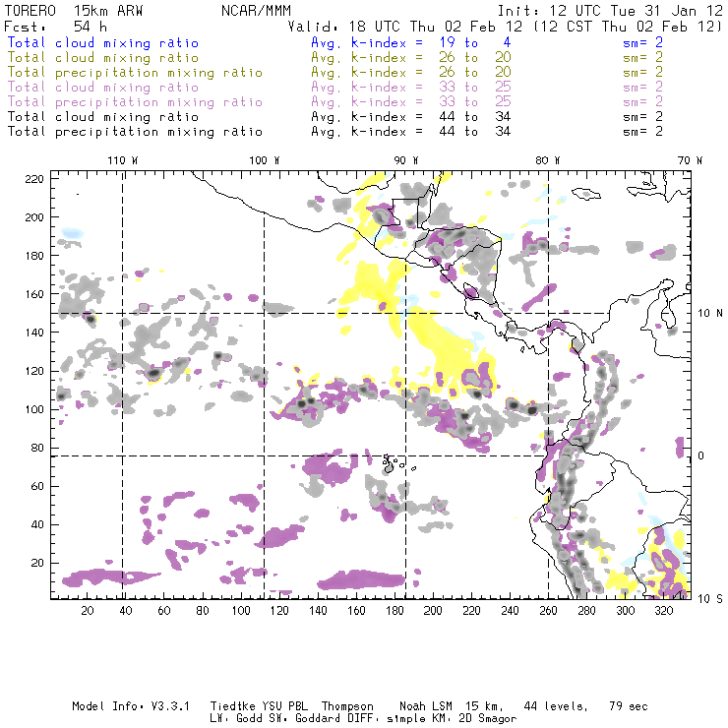Screen dimensions: 728x728
Task: Click the x-axis tick label '20'
Action: pos(88,611)
